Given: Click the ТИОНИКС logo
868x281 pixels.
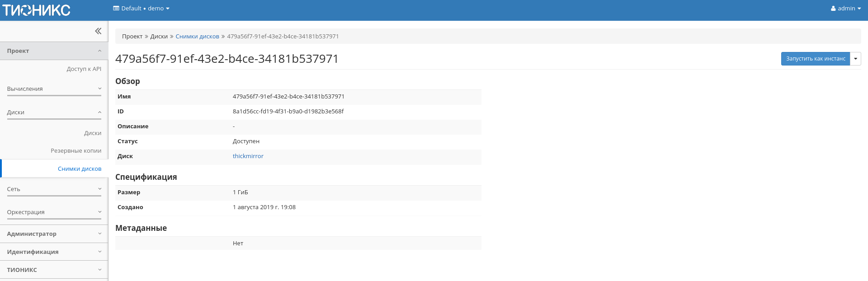Looking at the screenshot, I should coord(37,10).
